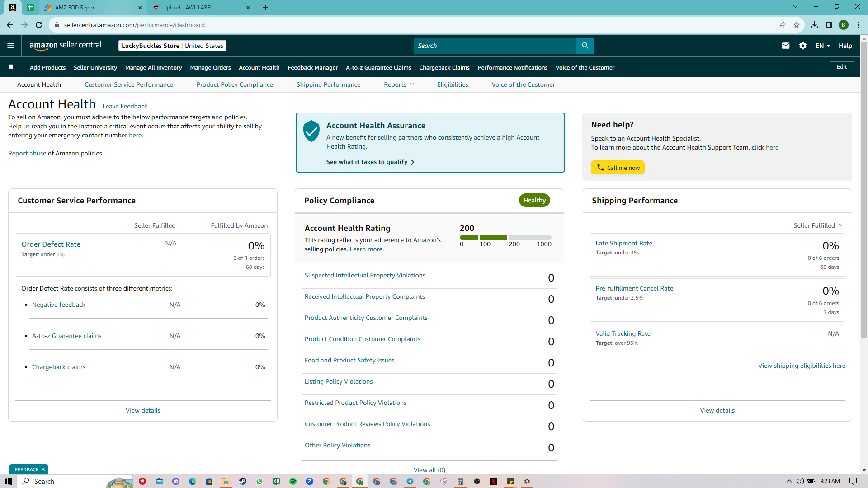Open WhatsApp from the taskbar

pos(259,481)
